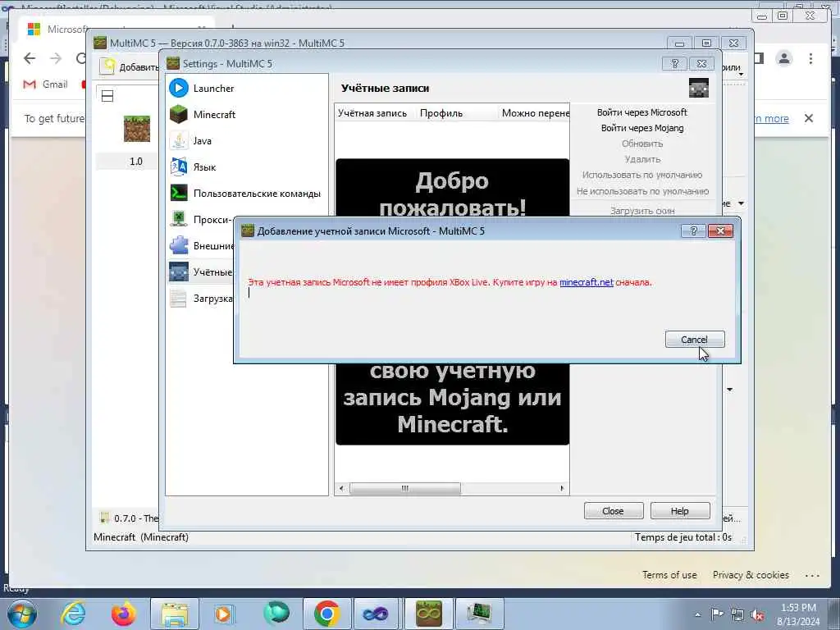Click the Action Center flag tray icon

(x=717, y=614)
